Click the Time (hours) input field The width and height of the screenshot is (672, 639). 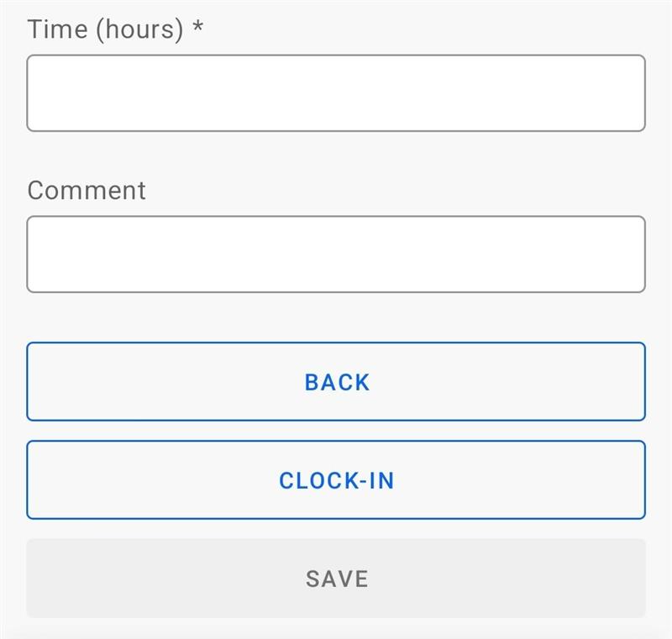click(x=336, y=93)
